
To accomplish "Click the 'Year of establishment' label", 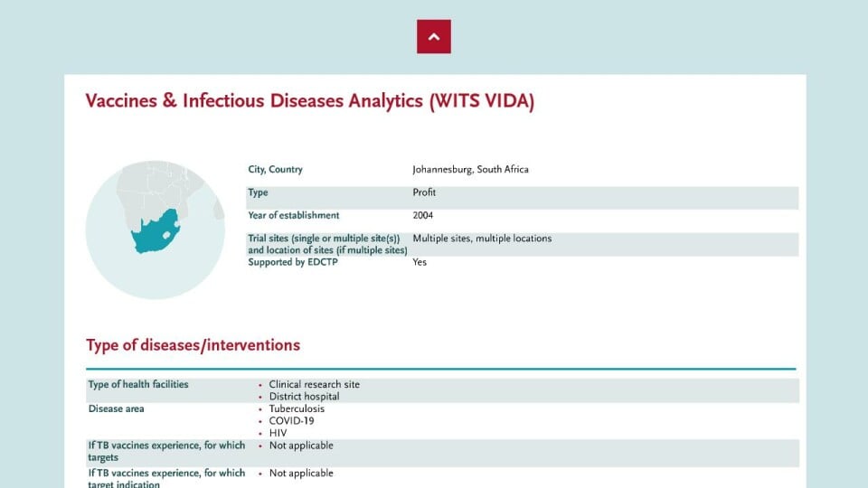I will [x=293, y=215].
